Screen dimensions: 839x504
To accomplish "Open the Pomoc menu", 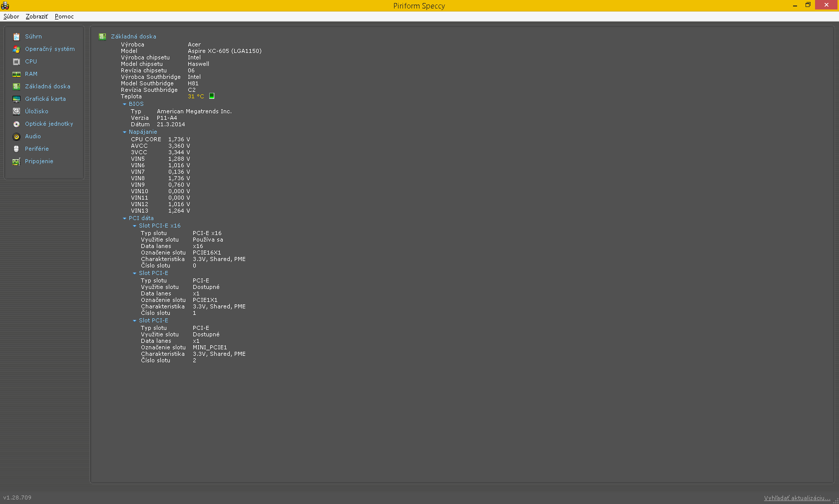I will pos(64,16).
